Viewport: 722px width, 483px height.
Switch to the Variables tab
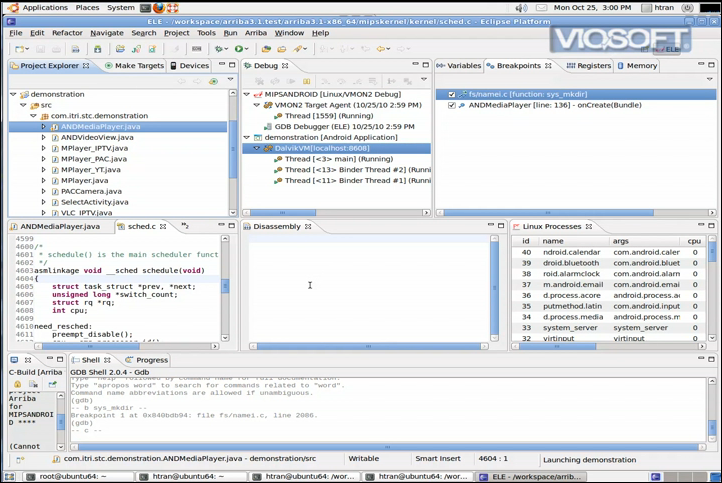pos(459,66)
